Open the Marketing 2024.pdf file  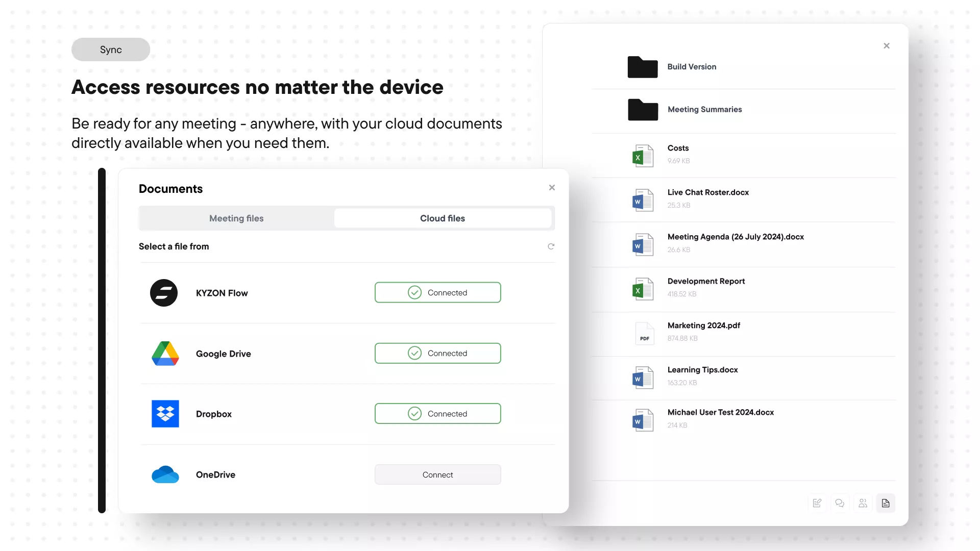tap(703, 325)
